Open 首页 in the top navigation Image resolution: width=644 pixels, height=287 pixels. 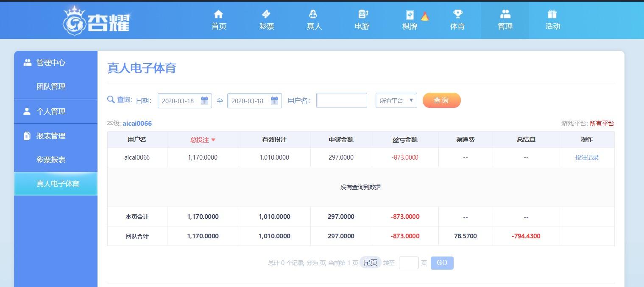pos(219,26)
